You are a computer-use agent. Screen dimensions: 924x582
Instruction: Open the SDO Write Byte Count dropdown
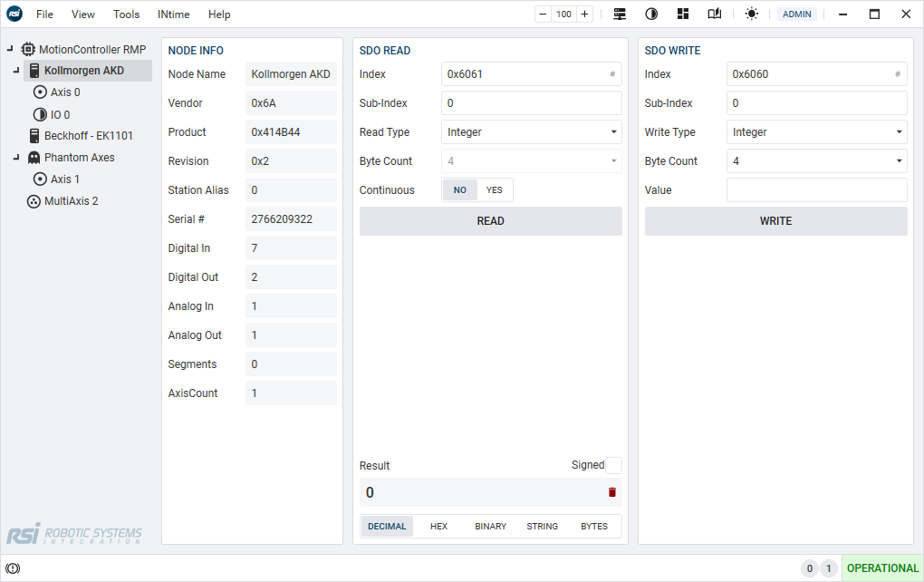[x=816, y=161]
